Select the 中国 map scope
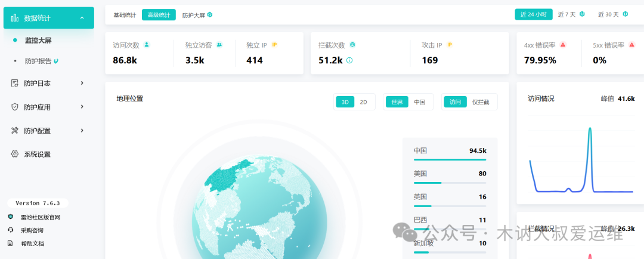 pyautogui.click(x=419, y=102)
